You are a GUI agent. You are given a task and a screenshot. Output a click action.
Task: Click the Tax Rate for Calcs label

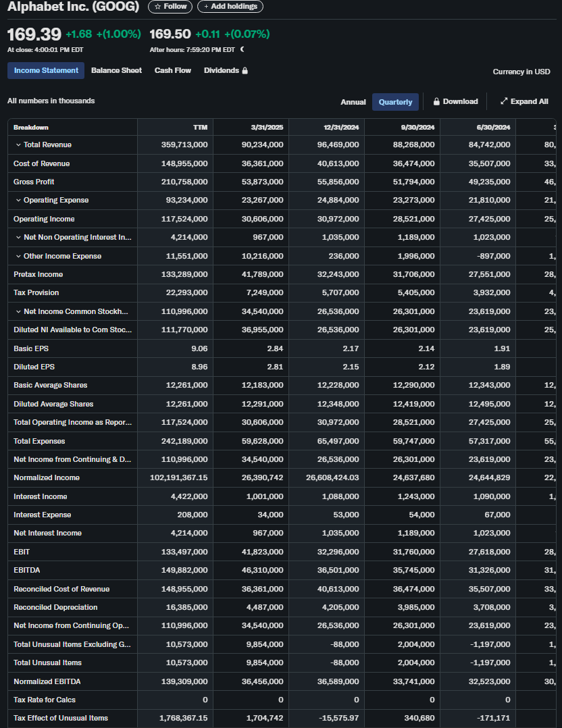click(x=45, y=700)
